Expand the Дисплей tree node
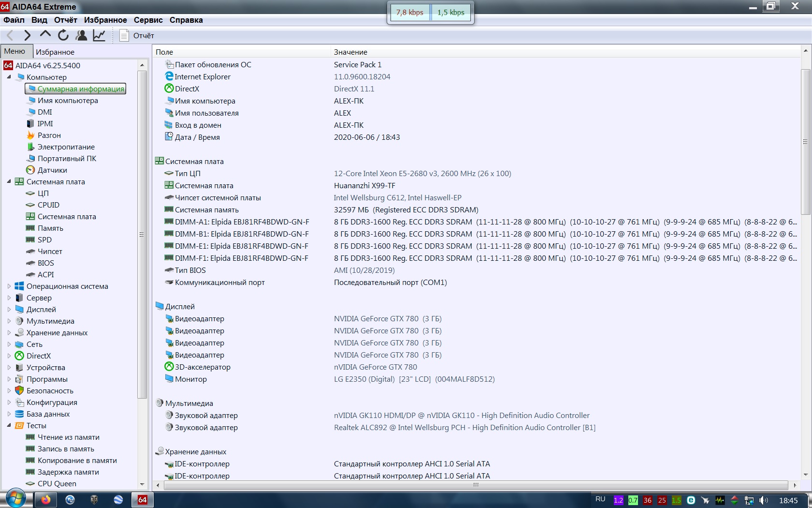The height and width of the screenshot is (508, 812). [9, 309]
